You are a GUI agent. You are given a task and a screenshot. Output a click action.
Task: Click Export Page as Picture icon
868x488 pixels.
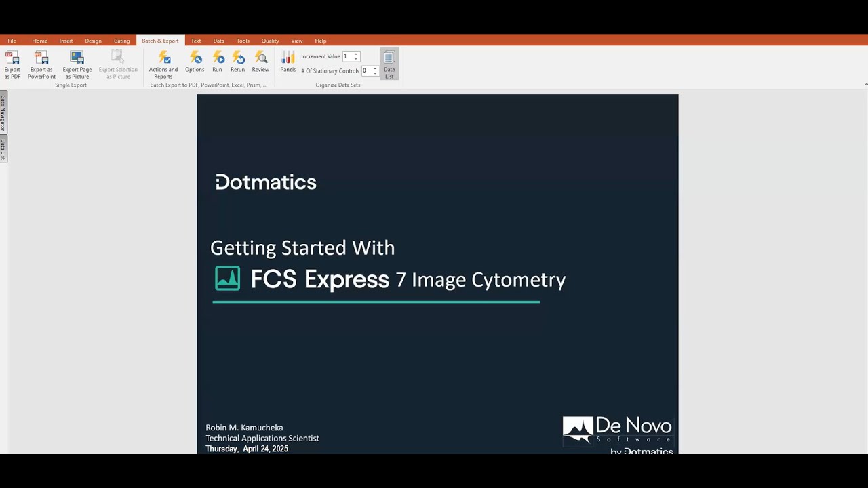77,58
